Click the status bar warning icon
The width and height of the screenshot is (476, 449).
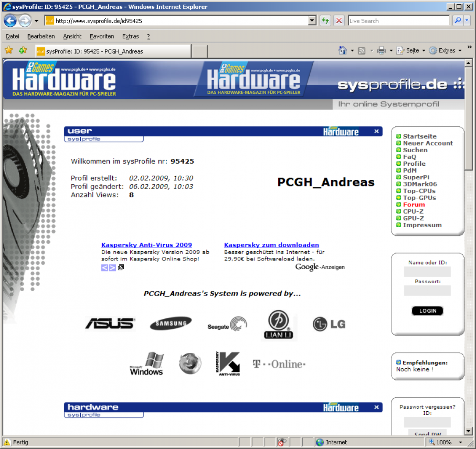[7, 442]
